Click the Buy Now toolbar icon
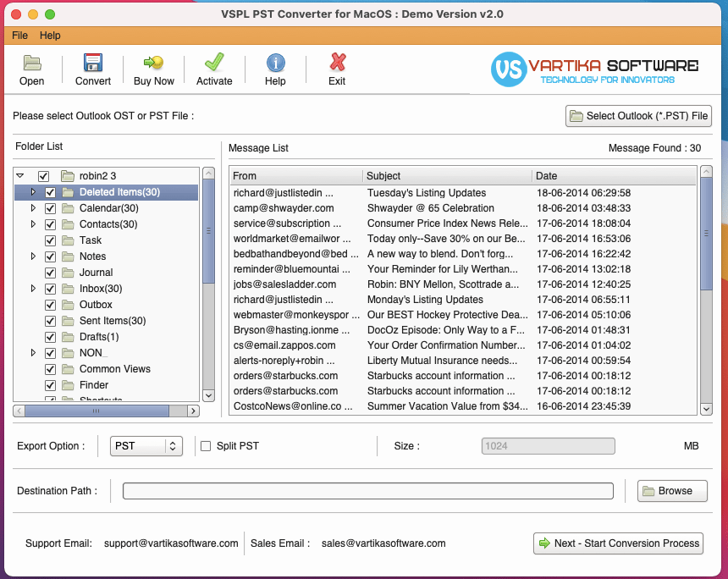This screenshot has height=579, width=728. pos(154,63)
